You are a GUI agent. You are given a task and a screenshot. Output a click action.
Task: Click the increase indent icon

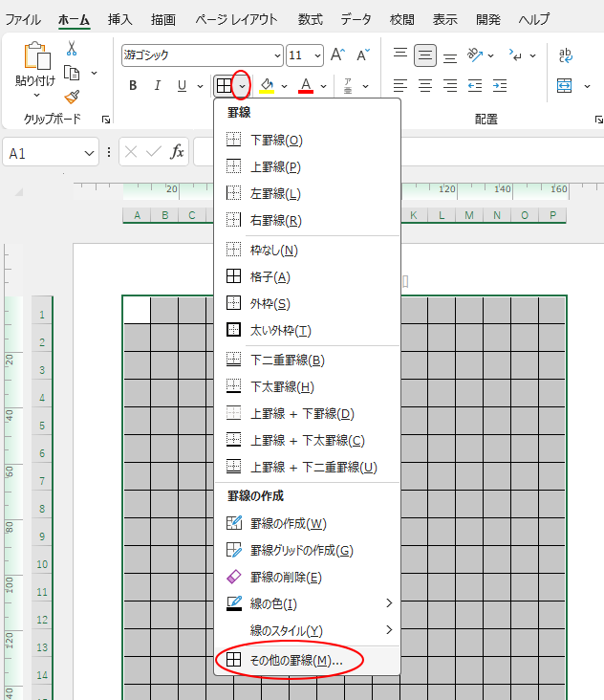coord(500,85)
